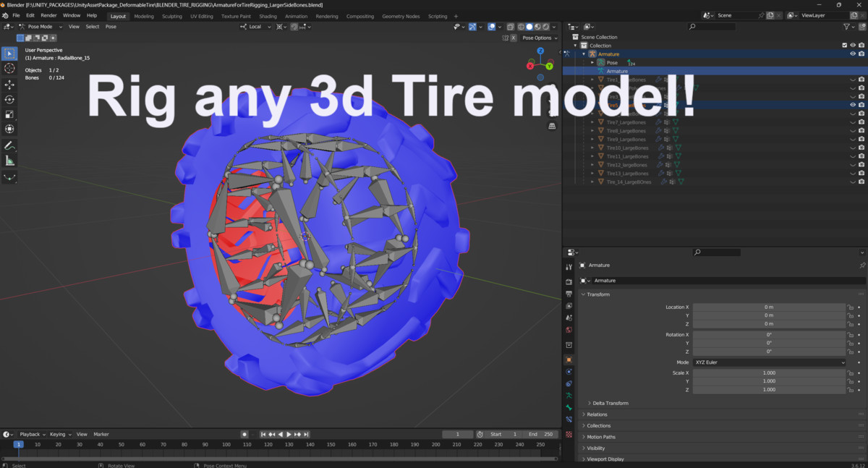Open the Pose menu in viewport header
The height and width of the screenshot is (468, 868).
111,27
